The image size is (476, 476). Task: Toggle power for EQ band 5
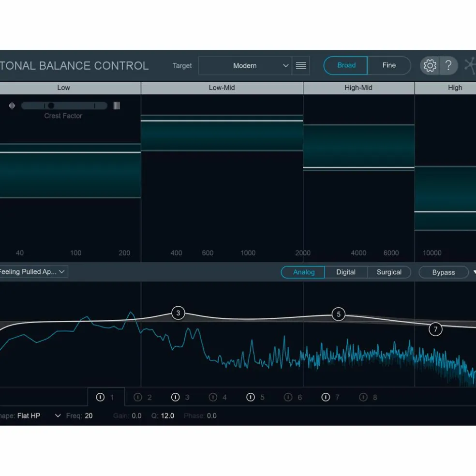pyautogui.click(x=251, y=397)
